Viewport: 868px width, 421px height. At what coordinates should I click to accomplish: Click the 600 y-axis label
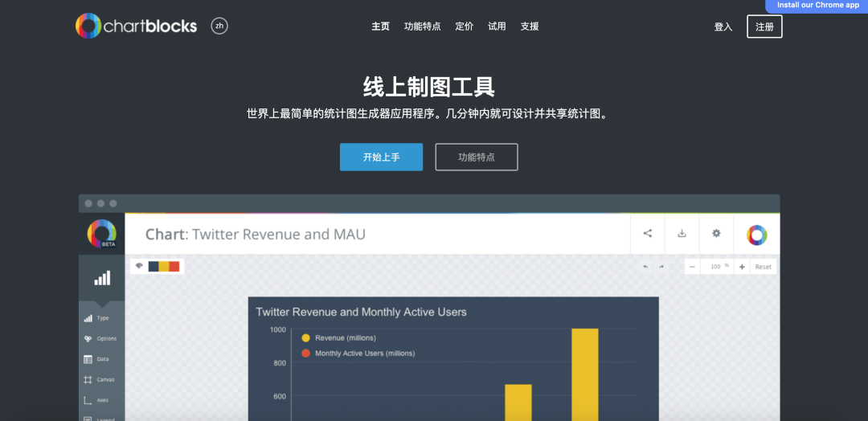280,396
